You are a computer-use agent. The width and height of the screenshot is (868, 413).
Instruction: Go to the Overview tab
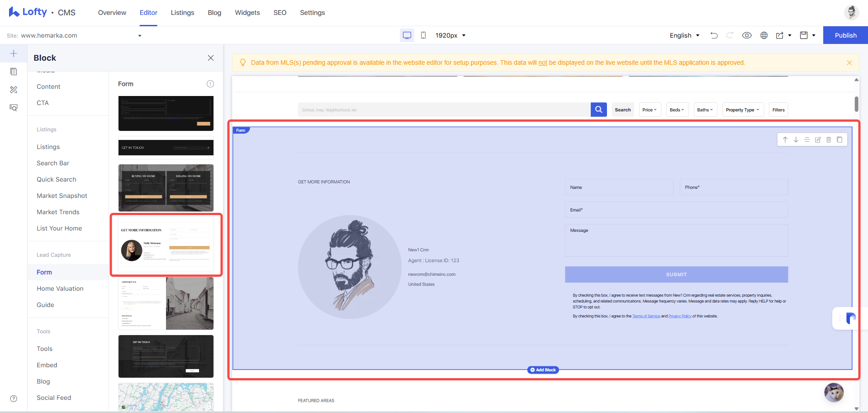click(112, 13)
